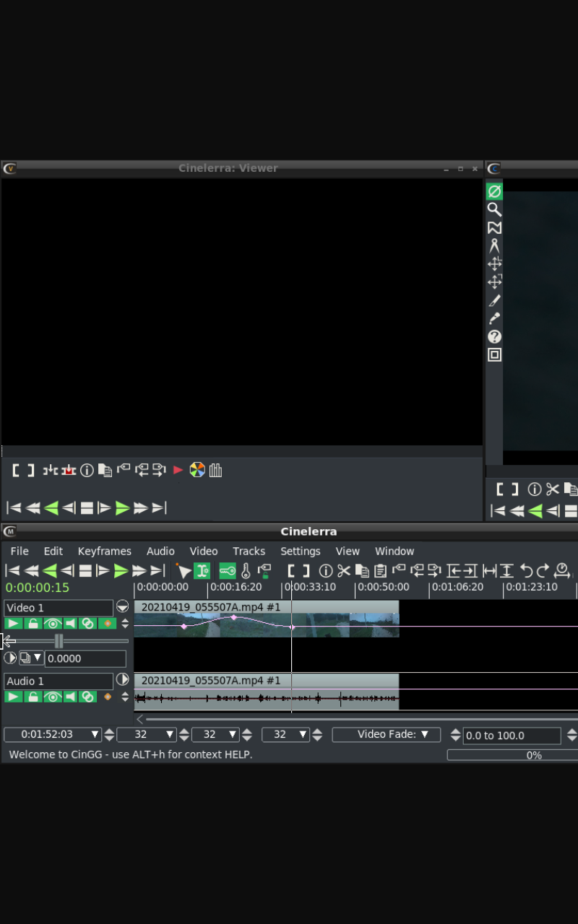Click the Video 1 track name field
The width and height of the screenshot is (578, 924).
pos(58,608)
